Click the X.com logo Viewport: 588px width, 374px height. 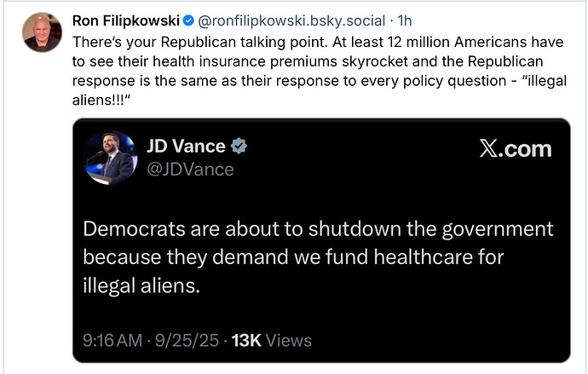point(515,148)
